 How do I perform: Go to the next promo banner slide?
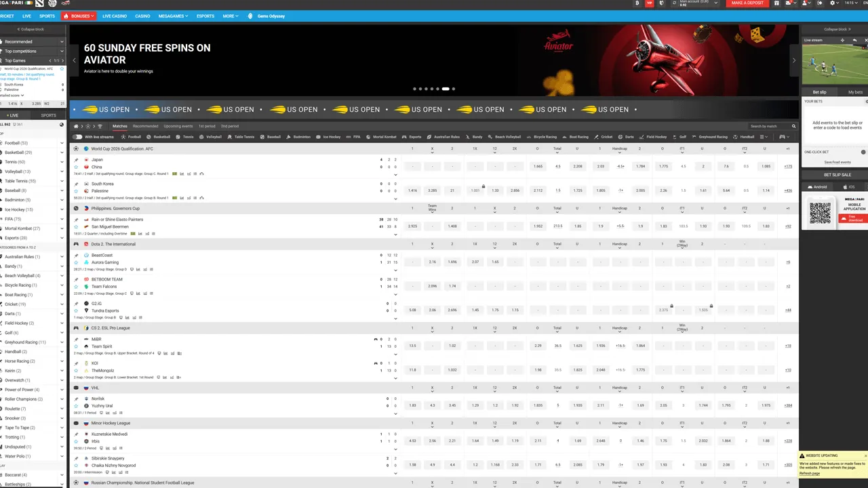tap(794, 60)
